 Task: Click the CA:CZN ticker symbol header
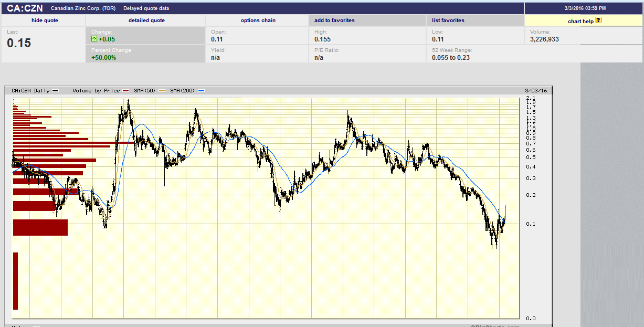click(25, 8)
